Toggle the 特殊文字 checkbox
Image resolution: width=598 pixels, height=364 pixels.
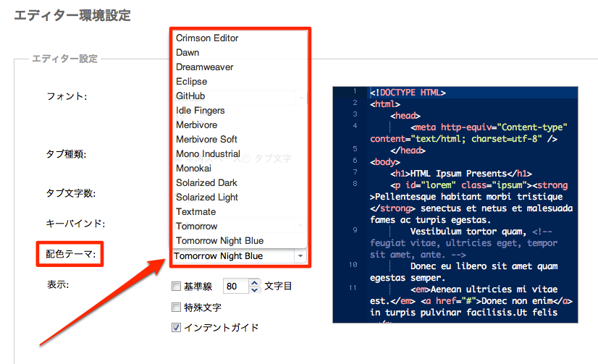[x=176, y=308]
